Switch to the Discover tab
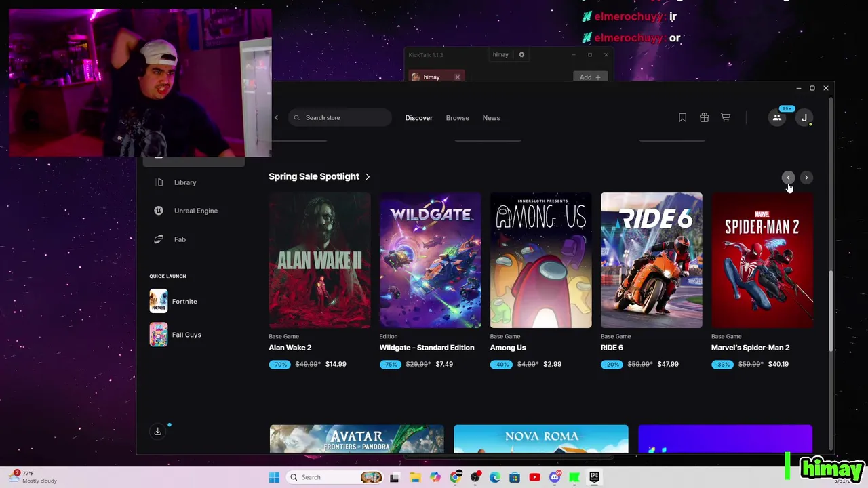Image resolution: width=868 pixels, height=488 pixels. (418, 118)
